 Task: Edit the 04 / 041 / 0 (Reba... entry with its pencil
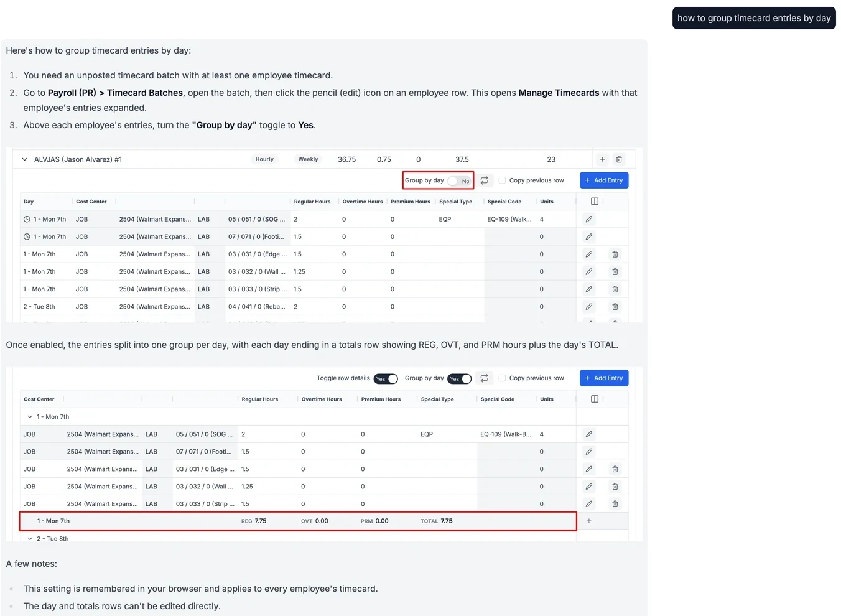tap(589, 307)
